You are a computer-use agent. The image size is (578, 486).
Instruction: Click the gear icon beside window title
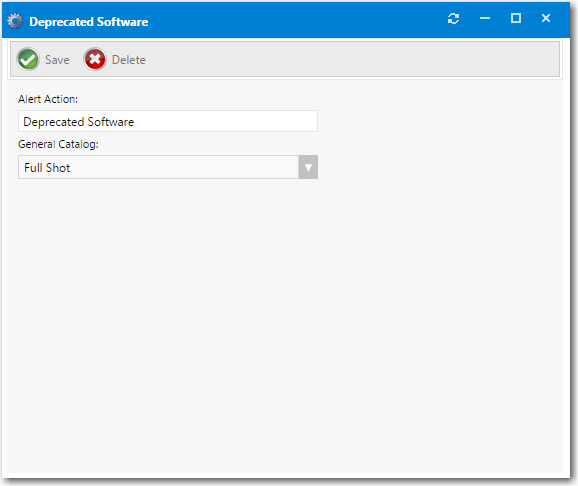coord(15,21)
